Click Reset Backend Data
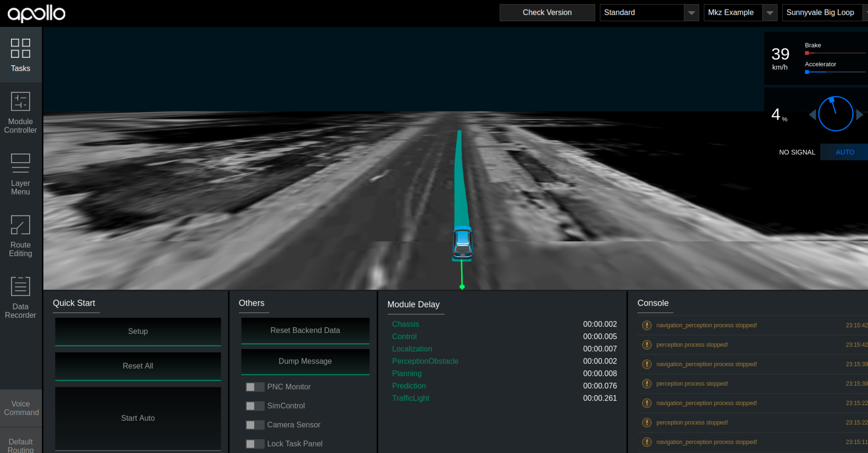This screenshot has height=453, width=868. [x=305, y=330]
